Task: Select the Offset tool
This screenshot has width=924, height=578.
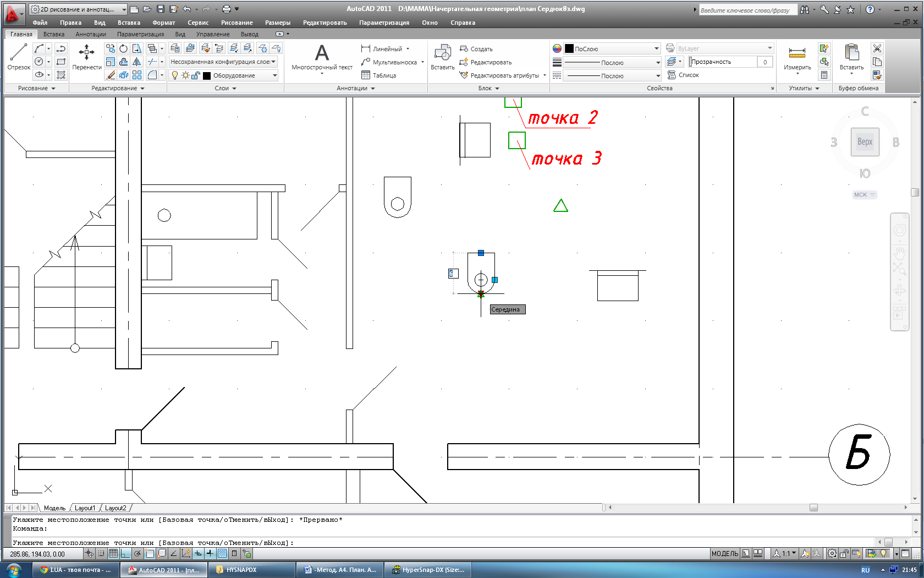Action: (124, 62)
